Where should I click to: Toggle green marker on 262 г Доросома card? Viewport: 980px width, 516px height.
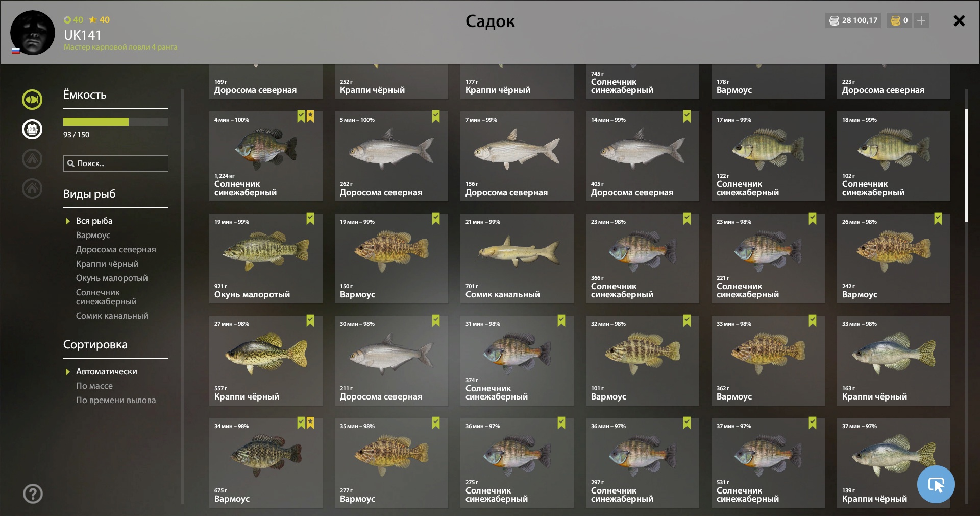pos(436,116)
